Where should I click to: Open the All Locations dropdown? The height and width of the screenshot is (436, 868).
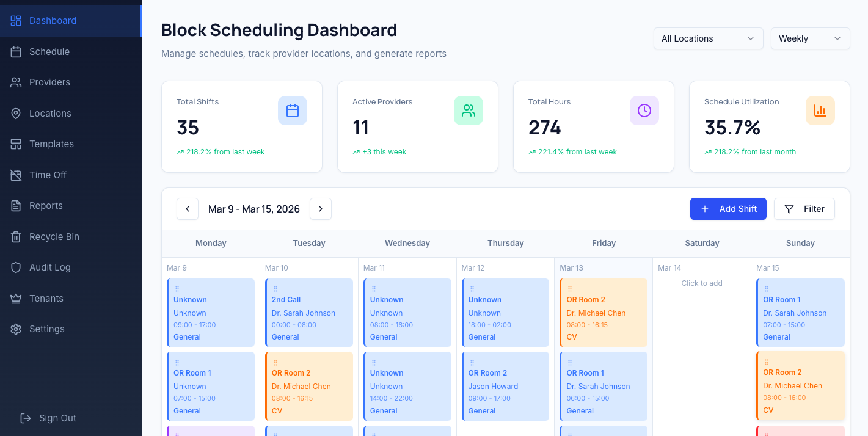(x=709, y=38)
